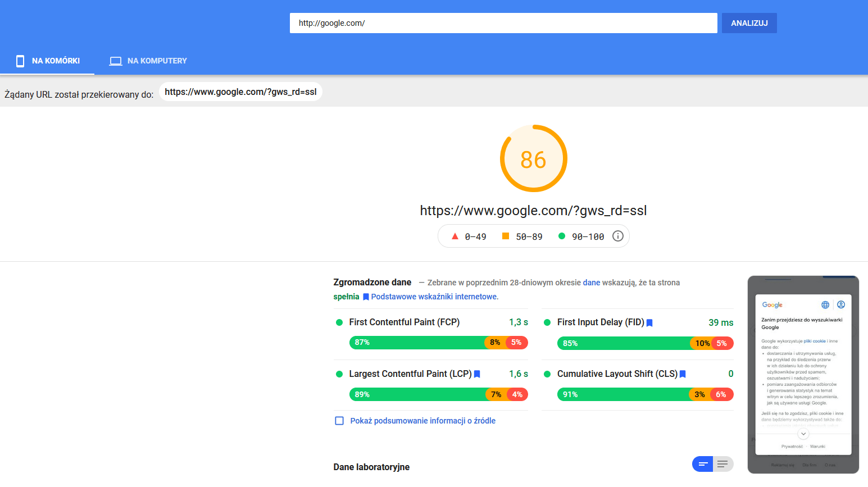Click the red triangle 0–49 legend icon

455,236
